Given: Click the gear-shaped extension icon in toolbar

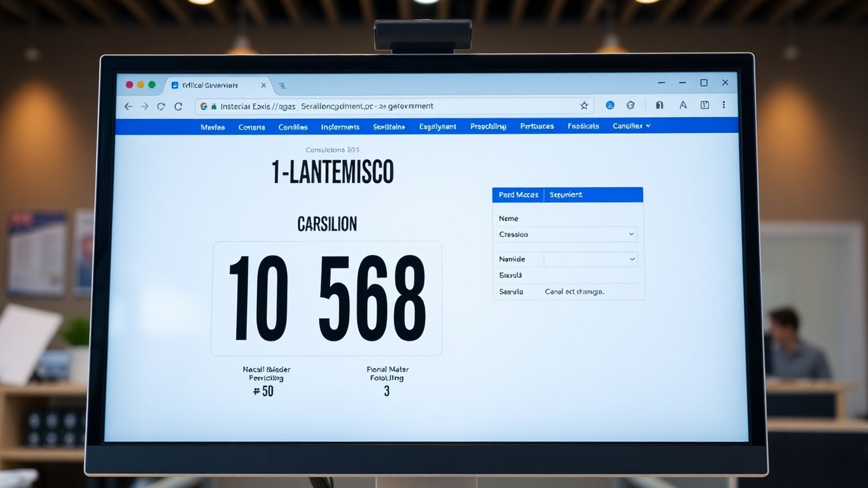Looking at the screenshot, I should click(630, 105).
